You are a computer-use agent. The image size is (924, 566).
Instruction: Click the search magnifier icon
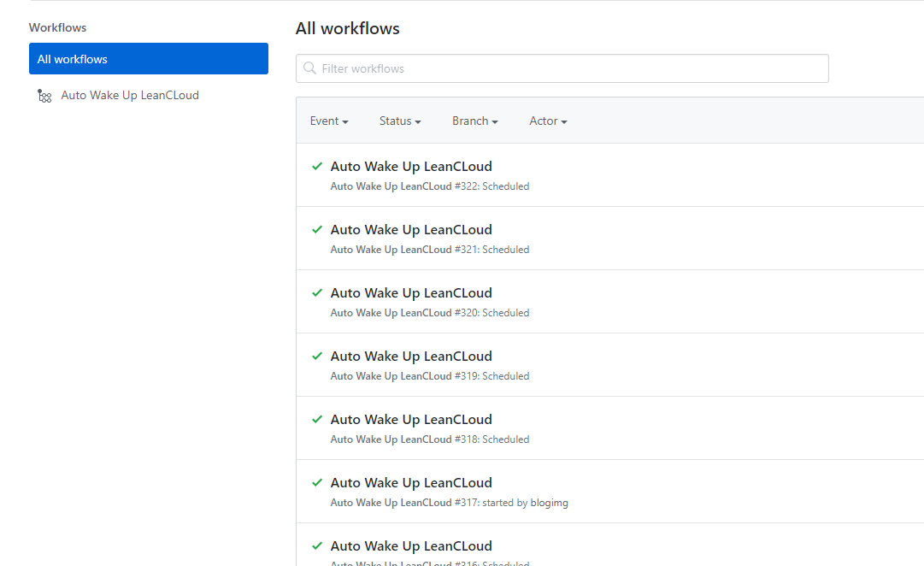[309, 68]
